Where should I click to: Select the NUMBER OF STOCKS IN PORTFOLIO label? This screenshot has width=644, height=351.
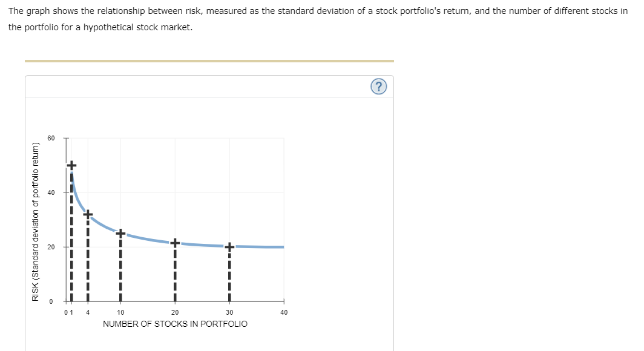click(x=174, y=324)
